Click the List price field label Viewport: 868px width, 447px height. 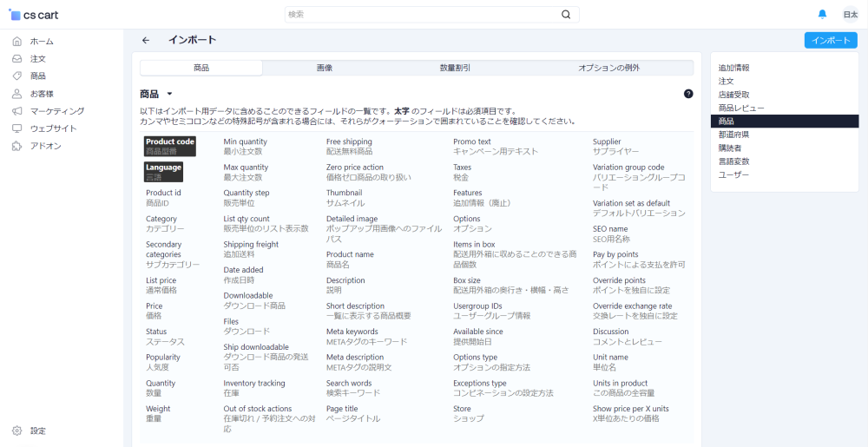(161, 280)
